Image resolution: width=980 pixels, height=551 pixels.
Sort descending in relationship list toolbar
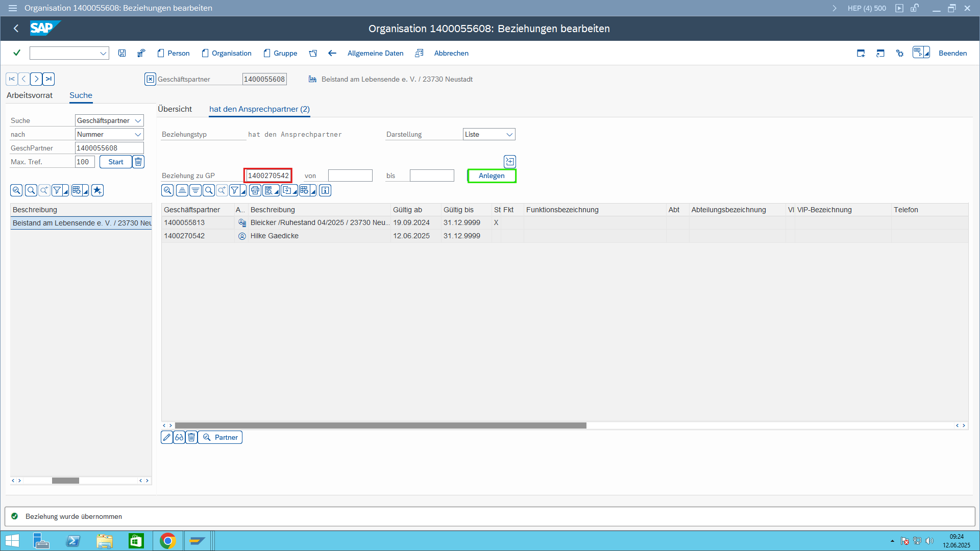[x=195, y=190]
